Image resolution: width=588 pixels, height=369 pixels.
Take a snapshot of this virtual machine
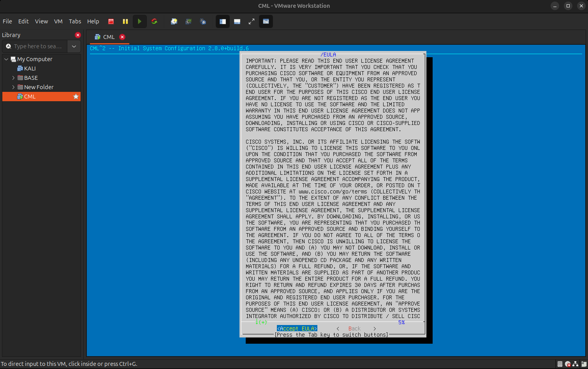click(x=174, y=21)
